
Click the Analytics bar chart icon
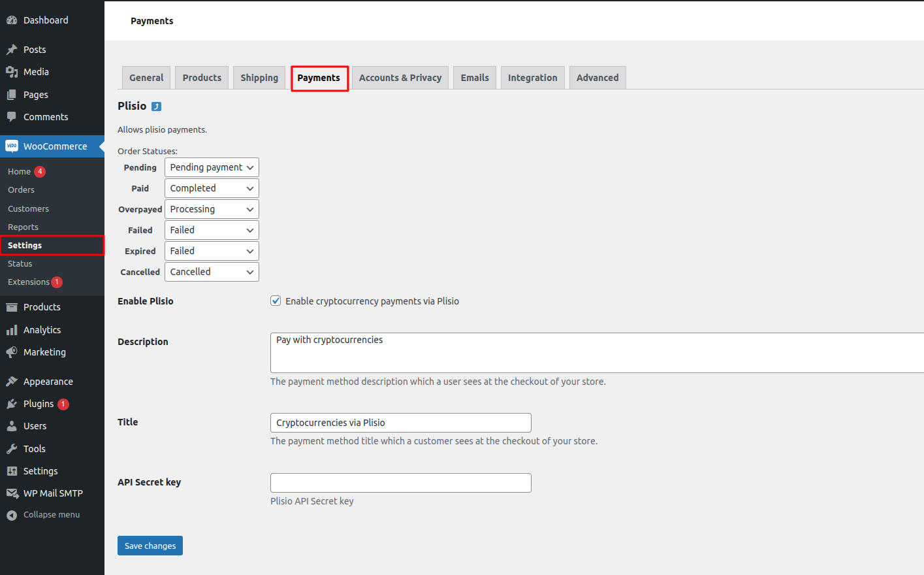[x=12, y=330]
